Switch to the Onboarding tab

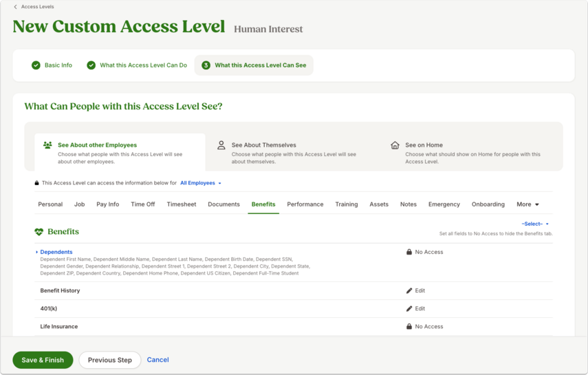[x=488, y=204]
